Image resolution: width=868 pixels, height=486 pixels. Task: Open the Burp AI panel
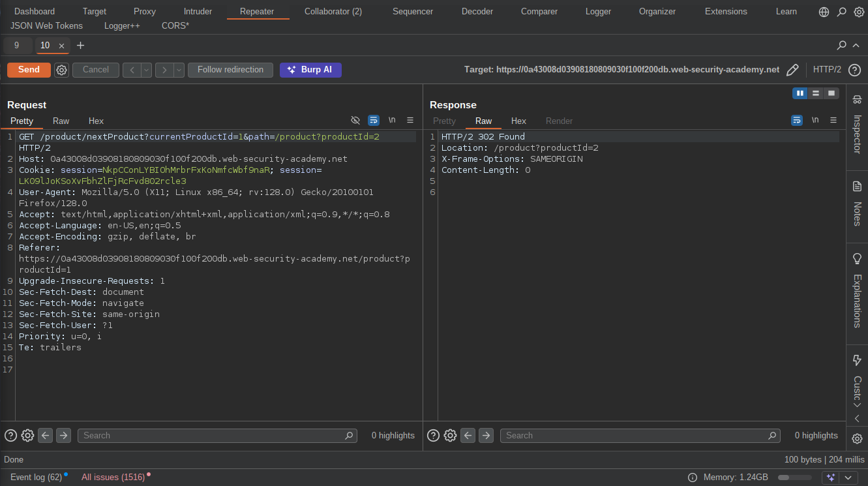310,70
